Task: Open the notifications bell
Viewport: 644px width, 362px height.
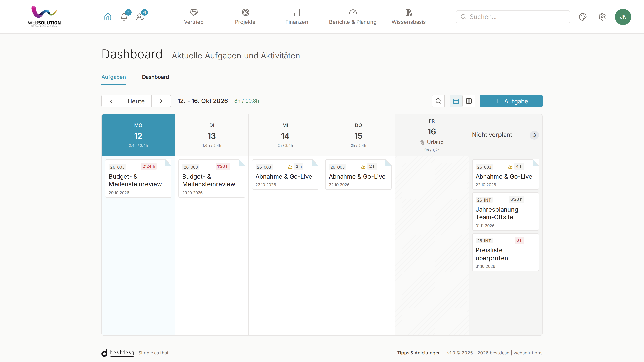Action: pyautogui.click(x=124, y=17)
